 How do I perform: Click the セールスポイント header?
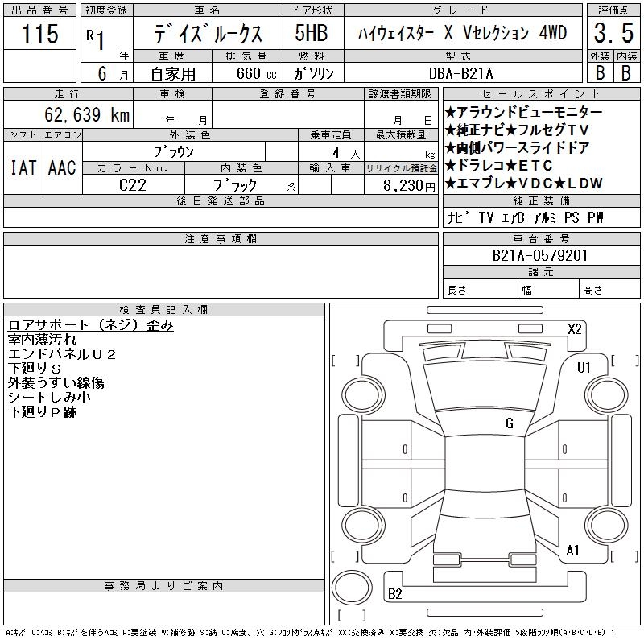(541, 93)
